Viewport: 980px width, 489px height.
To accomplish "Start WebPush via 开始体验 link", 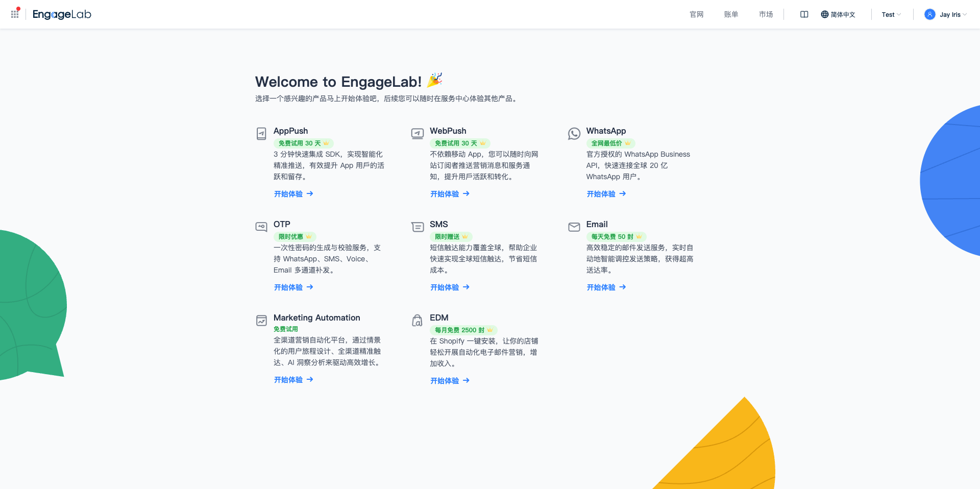I will 450,194.
